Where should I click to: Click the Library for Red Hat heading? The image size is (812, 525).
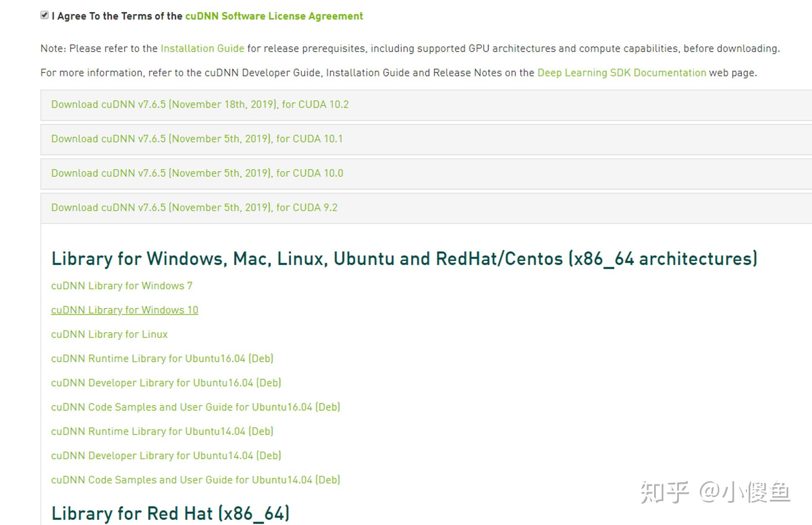tap(170, 513)
